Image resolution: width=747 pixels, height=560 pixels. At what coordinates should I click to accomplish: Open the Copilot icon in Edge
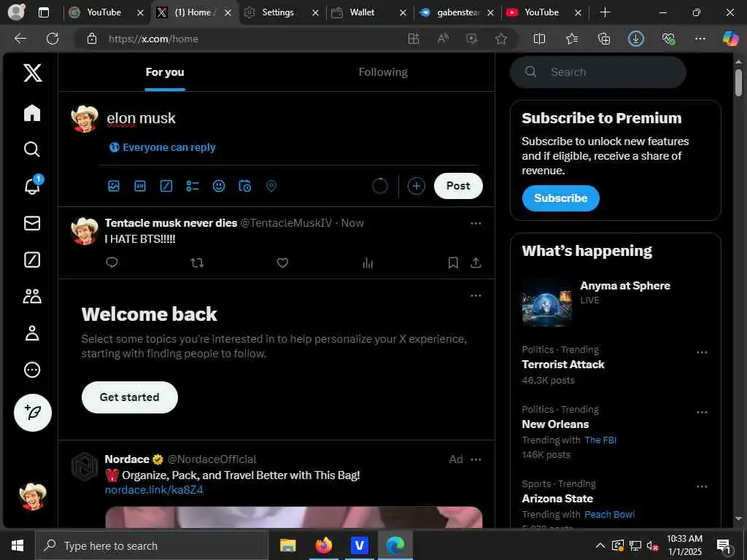click(x=730, y=39)
